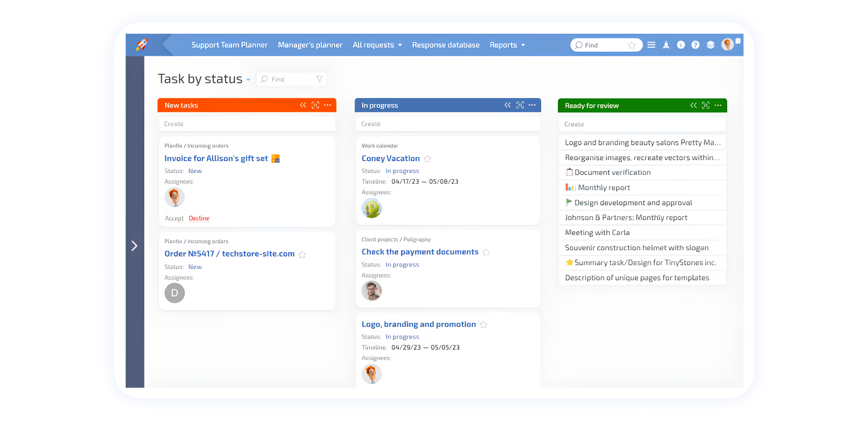Open more options for New tasks column
The image size is (868, 421).
pyautogui.click(x=327, y=105)
